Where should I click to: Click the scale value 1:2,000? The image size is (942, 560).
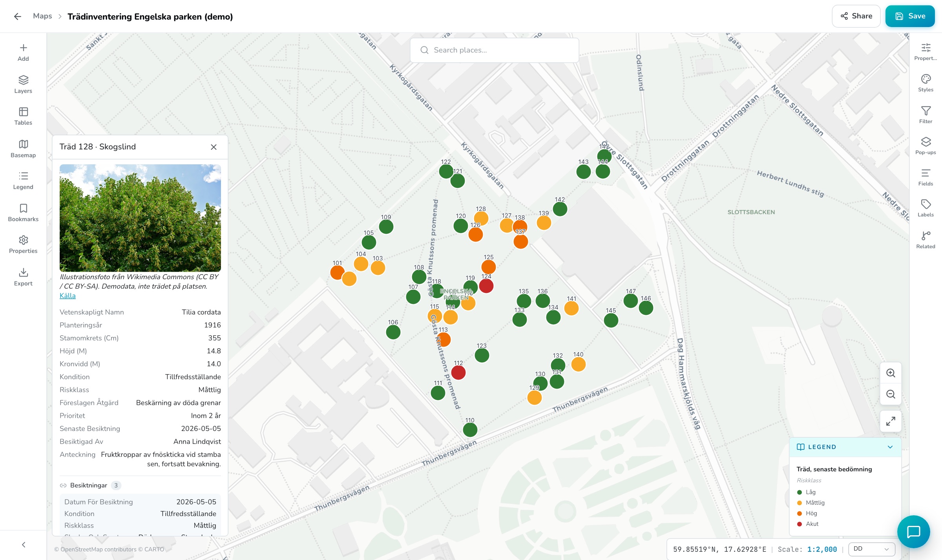(x=822, y=549)
